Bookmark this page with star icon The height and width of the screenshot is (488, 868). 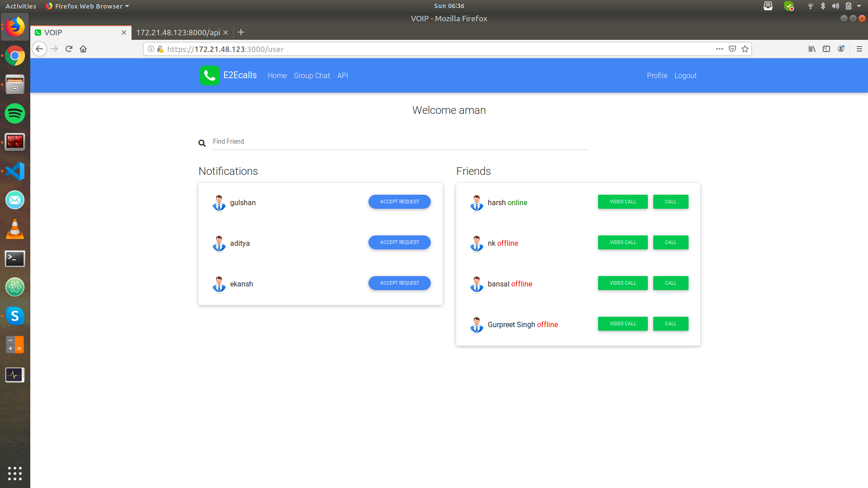[745, 49]
